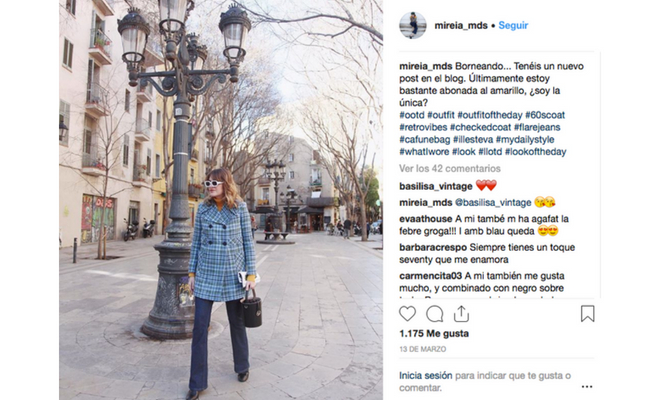Open the mireia_mds username in the header
This screenshot has height=400, width=660.
[x=461, y=25]
